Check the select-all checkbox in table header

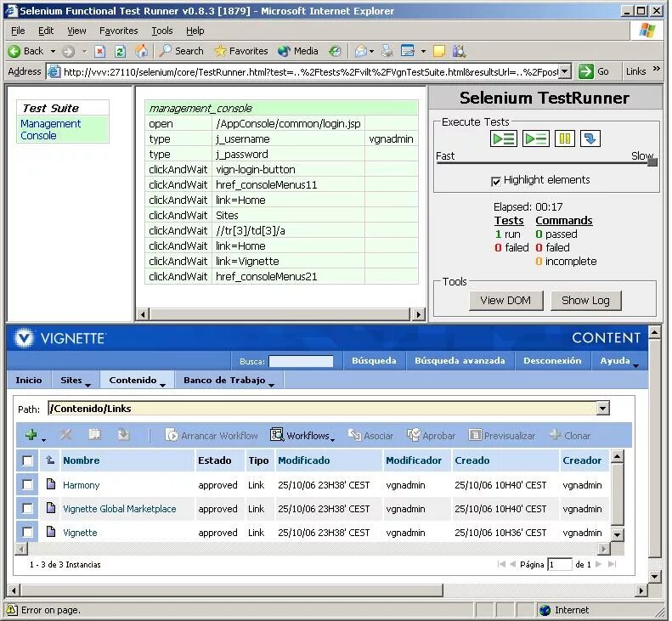27,460
